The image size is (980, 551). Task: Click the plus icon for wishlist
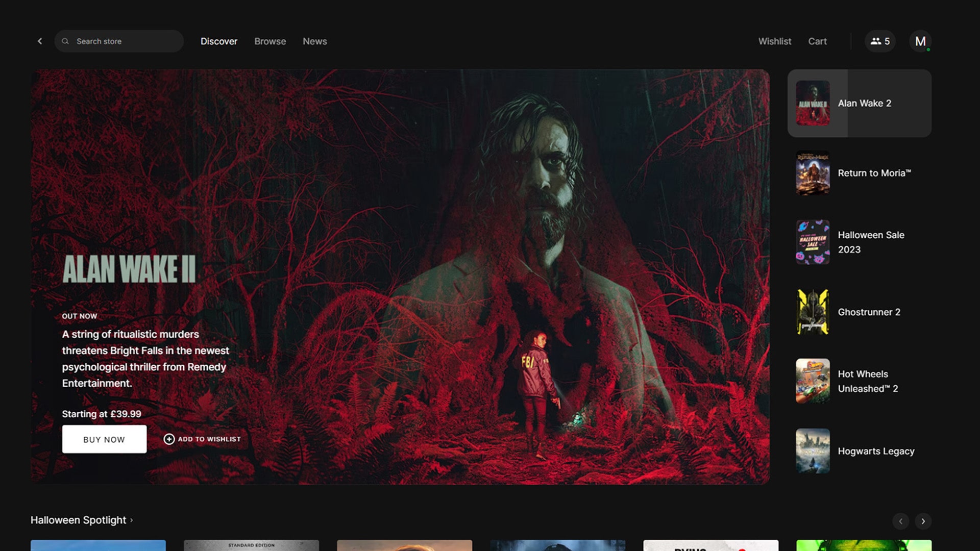[x=169, y=439]
